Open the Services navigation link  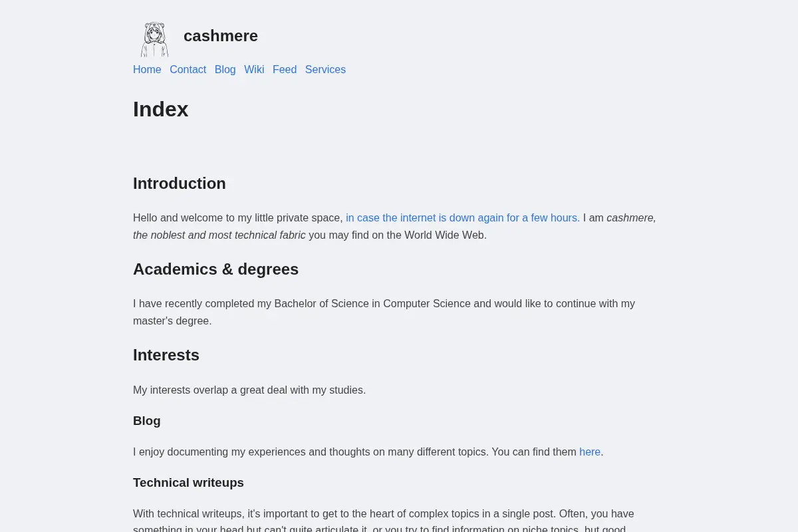[325, 70]
